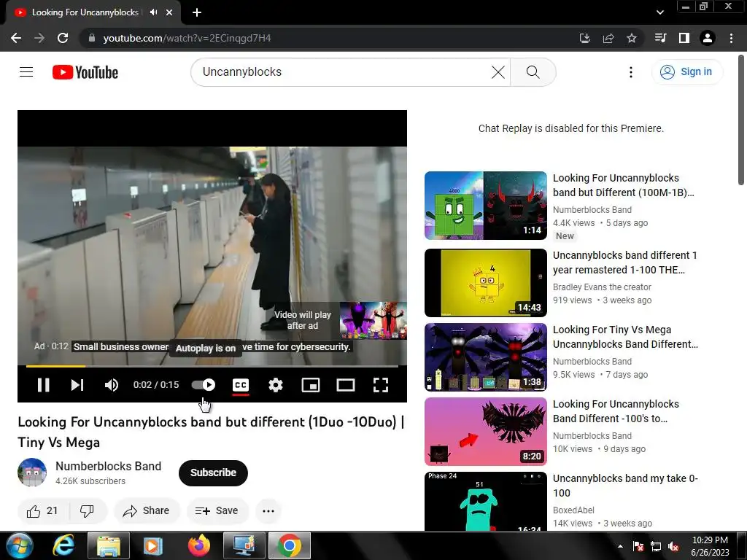Viewport: 747px width, 560px height.
Task: Subscribe to Numberblocks Band
Action: pyautogui.click(x=213, y=472)
